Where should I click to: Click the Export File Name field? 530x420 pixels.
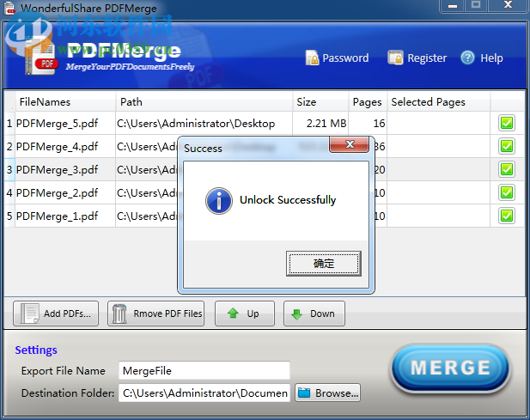point(204,370)
